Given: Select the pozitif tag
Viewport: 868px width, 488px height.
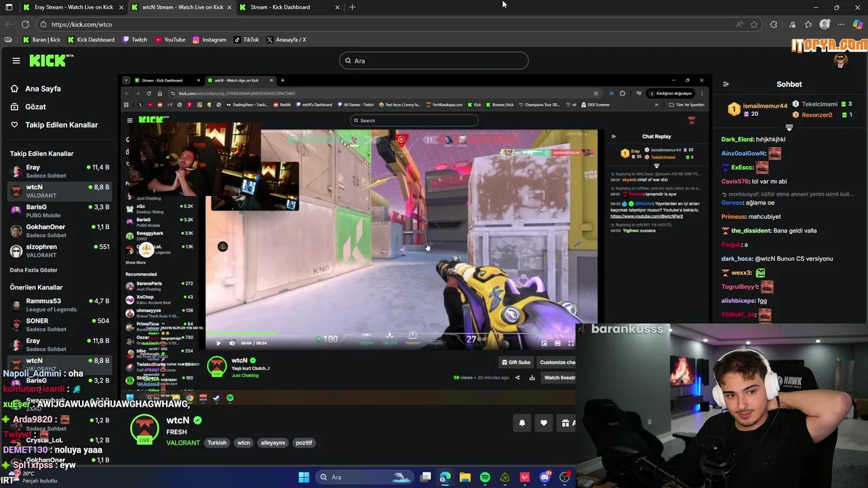Looking at the screenshot, I should pos(304,443).
